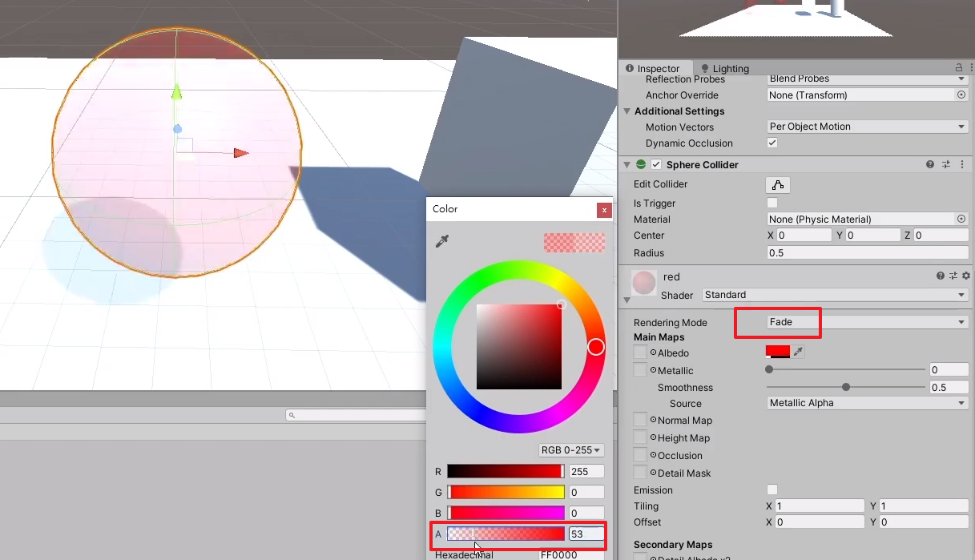Lock the Inspector with the padlock icon
This screenshot has width=975, height=560.
pyautogui.click(x=959, y=67)
